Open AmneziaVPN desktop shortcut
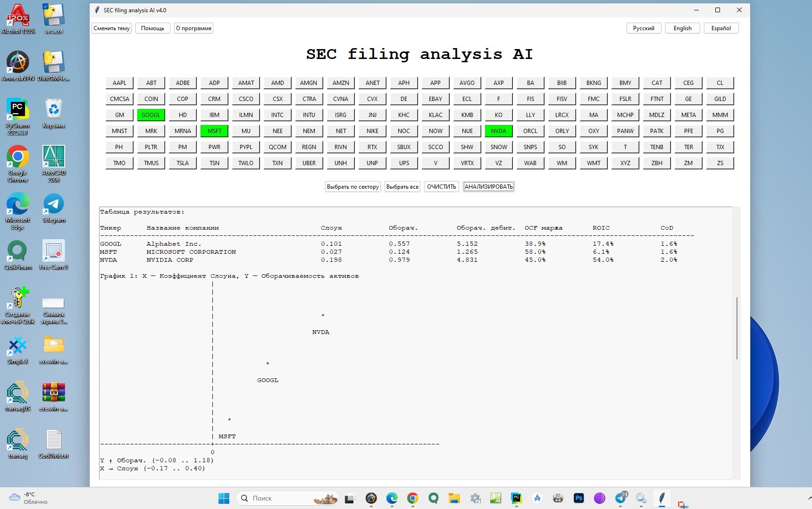This screenshot has height=509, width=812. pyautogui.click(x=18, y=66)
